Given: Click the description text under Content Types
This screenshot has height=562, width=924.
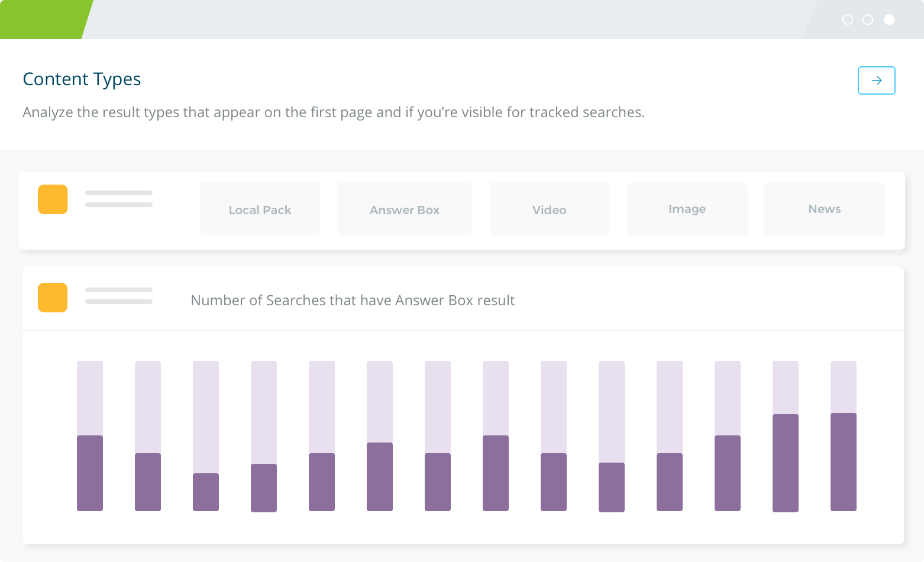Looking at the screenshot, I should tap(334, 112).
